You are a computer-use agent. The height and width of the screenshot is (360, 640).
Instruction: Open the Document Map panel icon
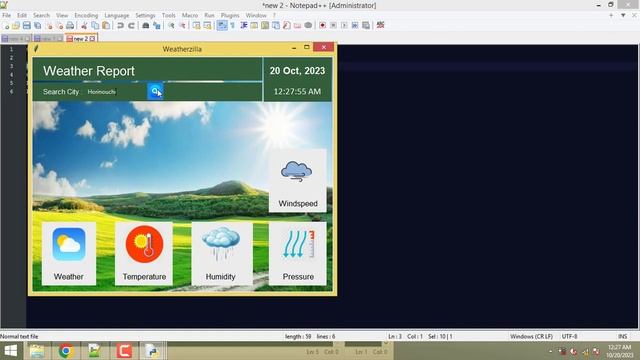[x=265, y=25]
